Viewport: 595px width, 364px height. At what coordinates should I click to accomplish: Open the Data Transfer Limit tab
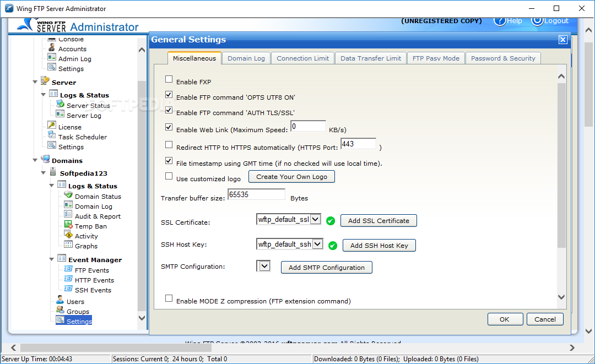click(371, 58)
